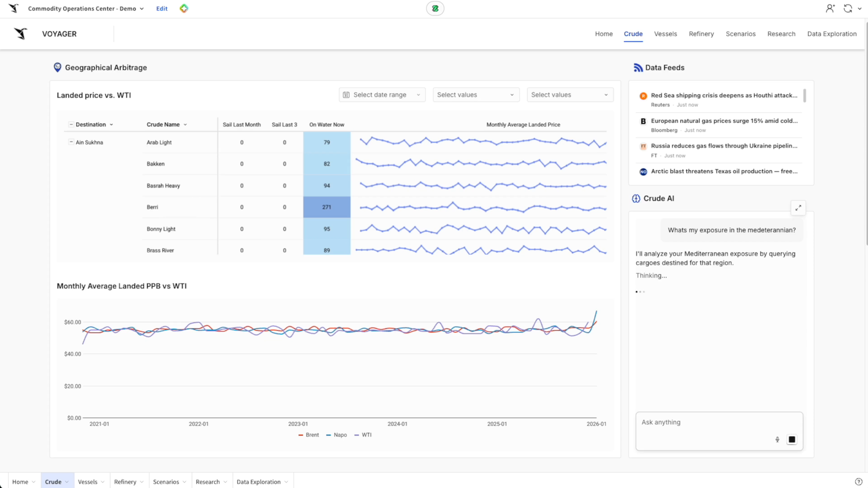868x488 pixels.
Task: Click the Bloomberg source icon
Action: pyautogui.click(x=643, y=121)
